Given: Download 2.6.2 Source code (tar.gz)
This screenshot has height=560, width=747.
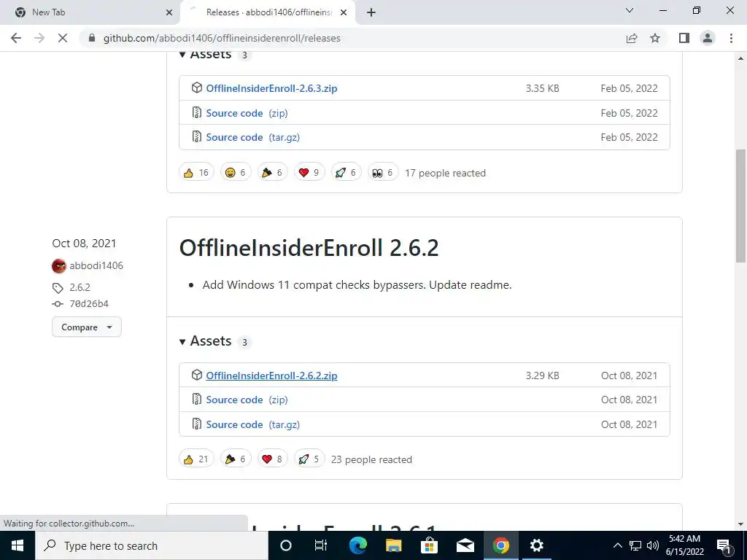Looking at the screenshot, I should click(253, 424).
